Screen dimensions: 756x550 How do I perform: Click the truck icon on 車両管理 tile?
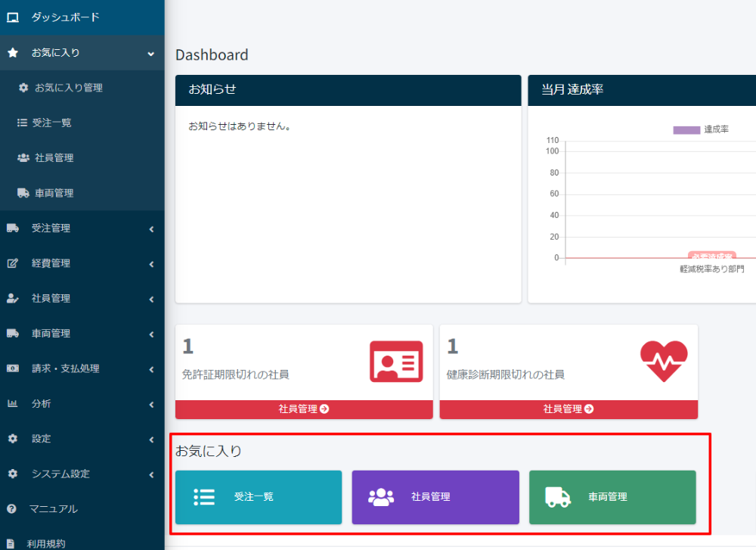[x=558, y=497]
